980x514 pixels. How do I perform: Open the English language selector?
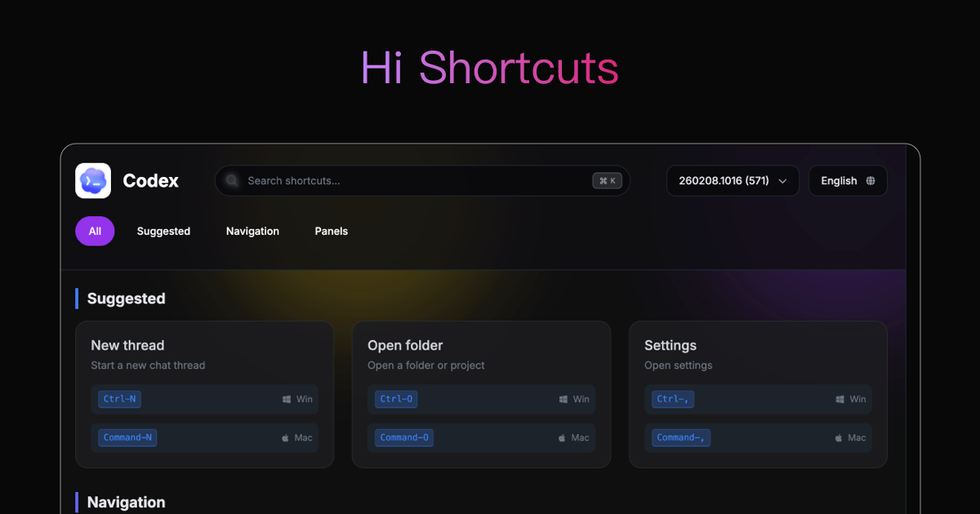848,181
